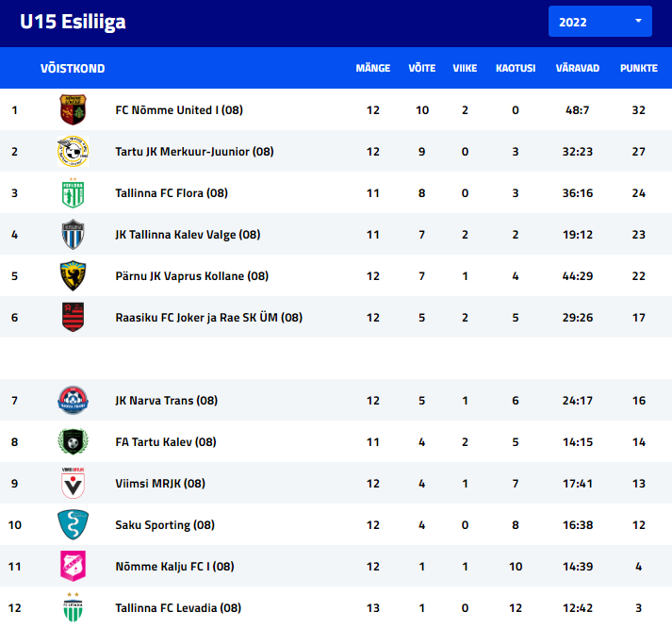The height and width of the screenshot is (628, 672).
Task: Open Viimsi MRJK (08) team page
Action: (160, 484)
